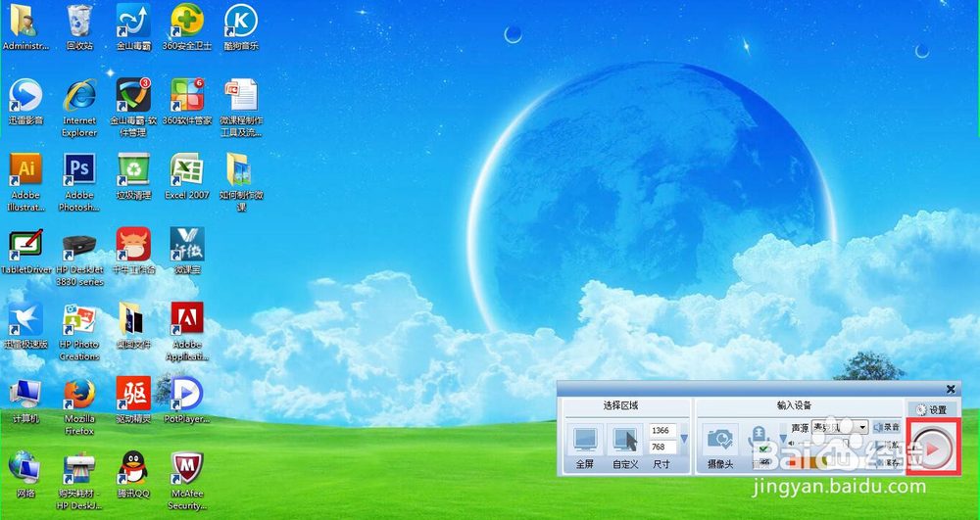The width and height of the screenshot is (980, 520).
Task: Launch Adobe Photoshop shortcut
Action: (79, 181)
